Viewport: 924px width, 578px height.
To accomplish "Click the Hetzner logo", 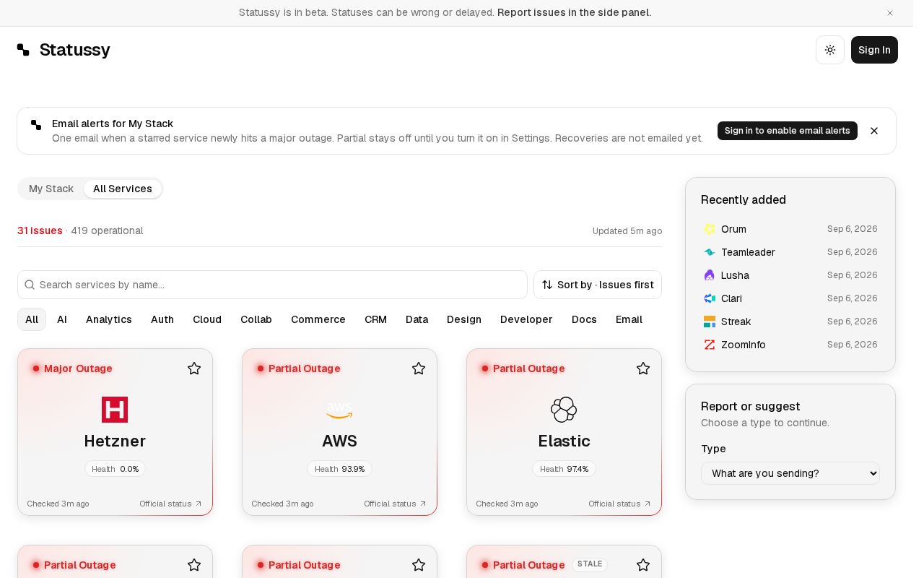I will coord(115,410).
